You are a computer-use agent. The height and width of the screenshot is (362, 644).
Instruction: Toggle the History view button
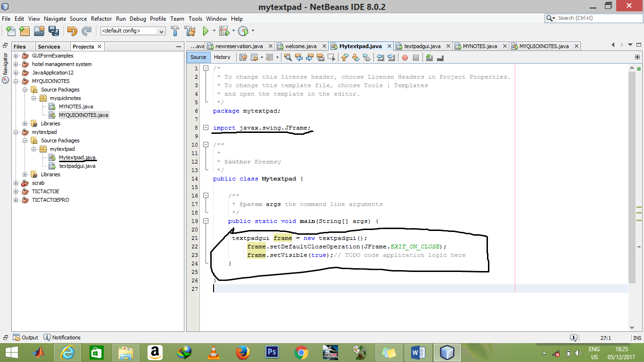point(222,57)
